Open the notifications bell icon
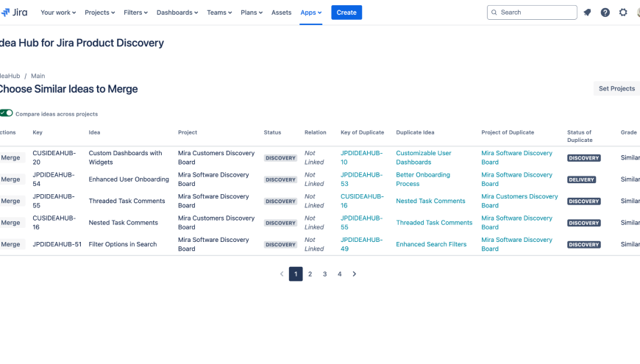 click(587, 13)
